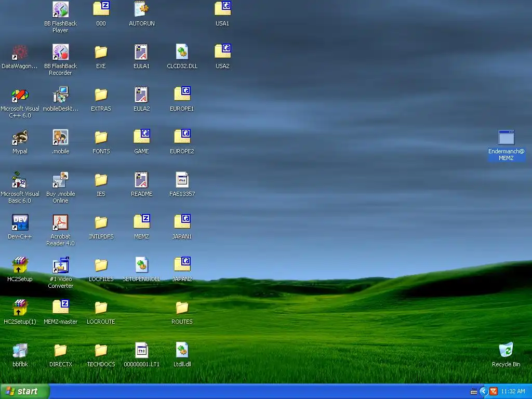Click the MEMZ-master zip folder
The width and height of the screenshot is (532, 399).
[60, 308]
